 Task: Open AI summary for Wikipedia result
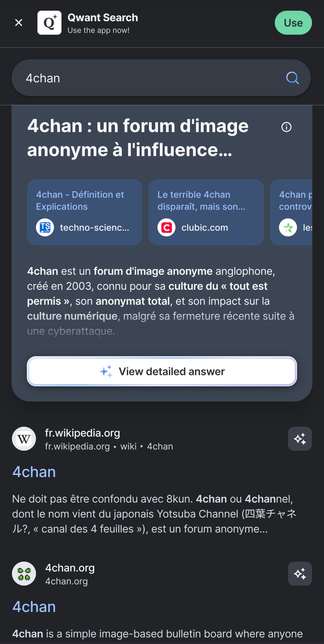point(300,439)
